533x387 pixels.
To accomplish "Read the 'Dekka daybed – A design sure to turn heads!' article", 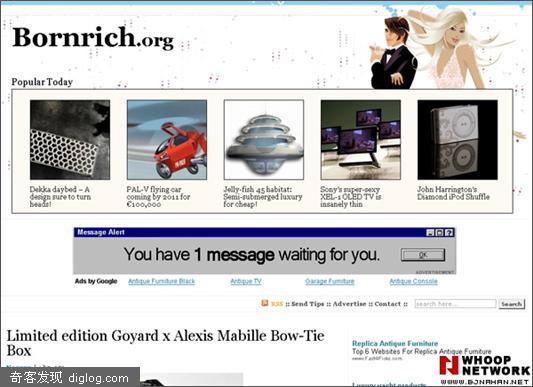I will click(60, 197).
